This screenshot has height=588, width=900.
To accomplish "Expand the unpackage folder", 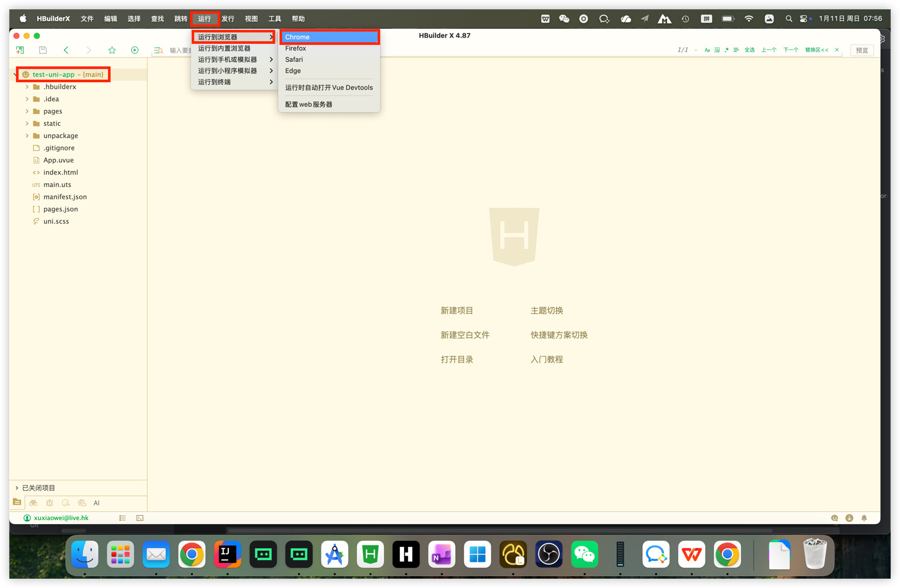I will tap(27, 136).
